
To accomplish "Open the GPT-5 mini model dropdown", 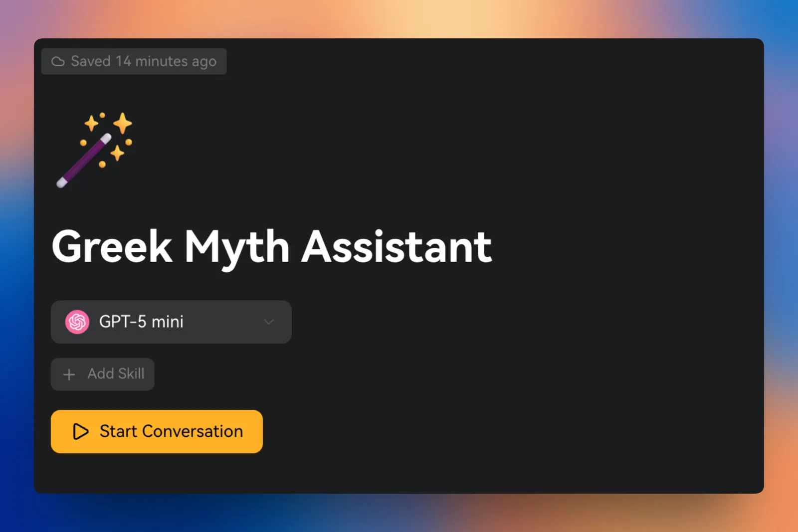I will (x=171, y=322).
